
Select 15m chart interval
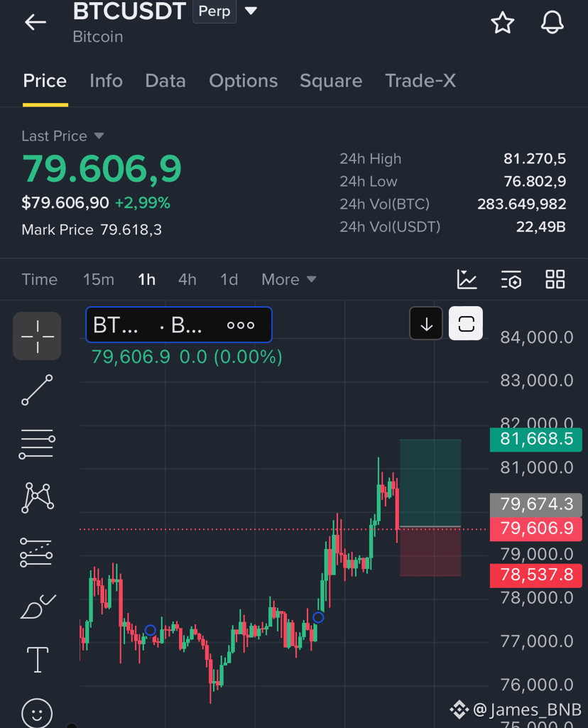(99, 280)
